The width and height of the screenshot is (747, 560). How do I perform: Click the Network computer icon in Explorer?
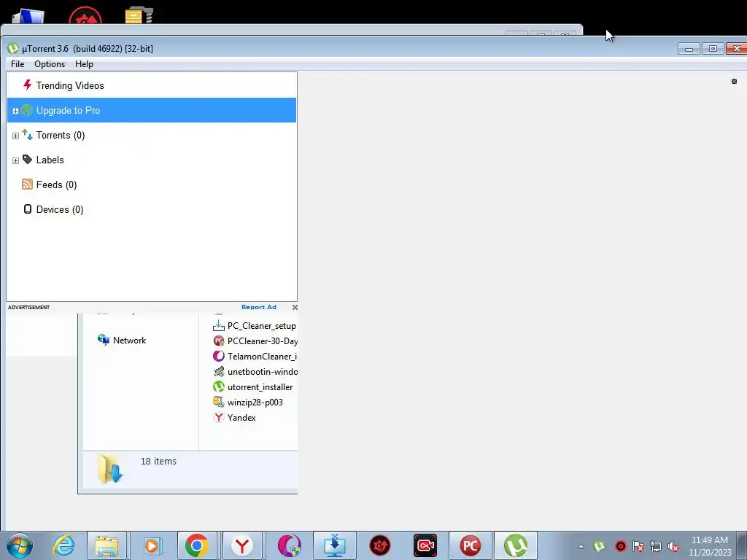point(104,340)
